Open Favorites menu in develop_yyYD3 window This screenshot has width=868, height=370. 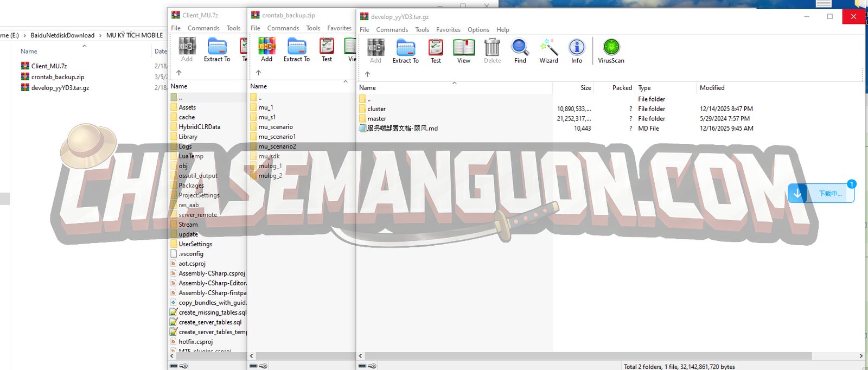[448, 30]
